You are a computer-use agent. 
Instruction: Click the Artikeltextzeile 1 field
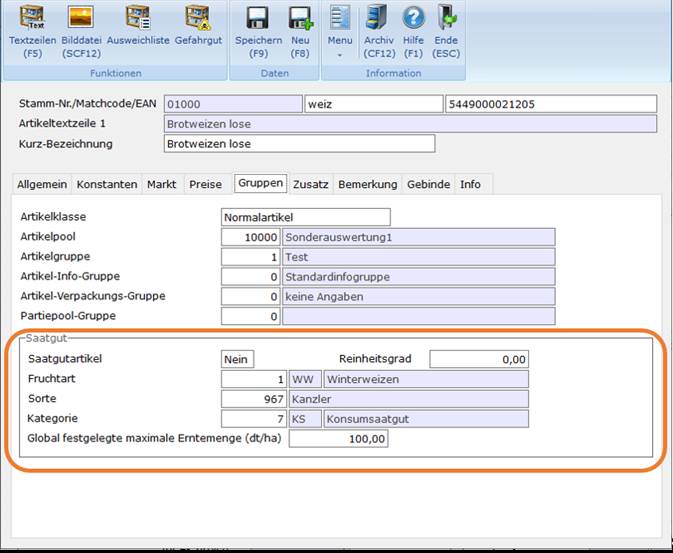tap(410, 124)
